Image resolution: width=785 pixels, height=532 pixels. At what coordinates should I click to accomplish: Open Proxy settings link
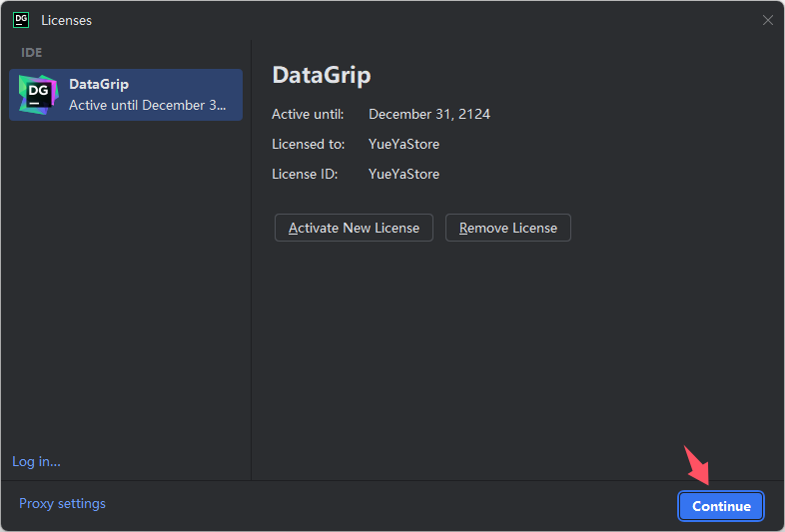point(62,503)
